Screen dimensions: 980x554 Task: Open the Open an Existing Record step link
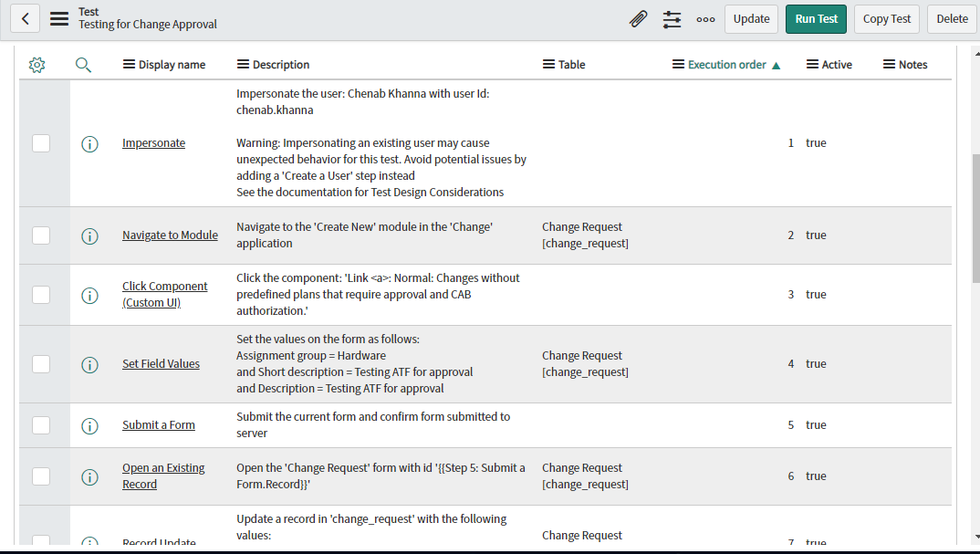163,476
